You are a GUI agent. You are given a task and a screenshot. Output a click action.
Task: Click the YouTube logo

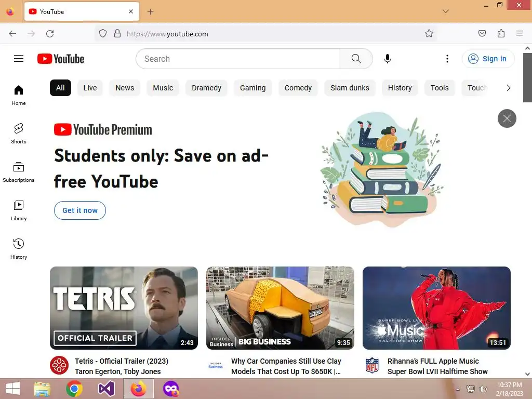tap(61, 59)
